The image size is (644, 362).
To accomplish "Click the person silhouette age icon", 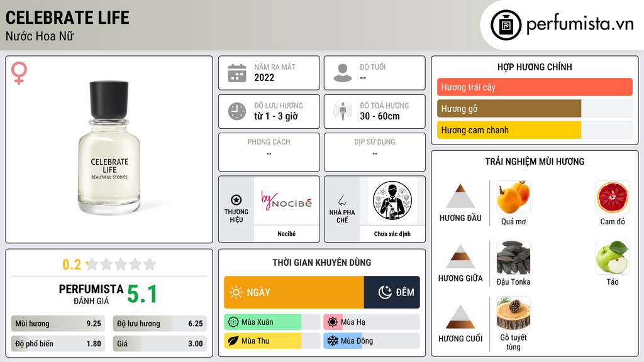I will click(343, 73).
